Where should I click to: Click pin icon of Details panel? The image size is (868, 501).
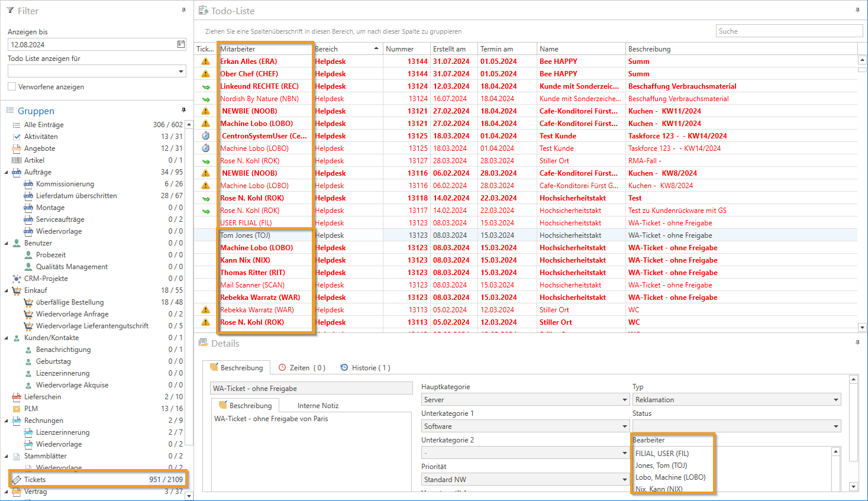[857, 342]
